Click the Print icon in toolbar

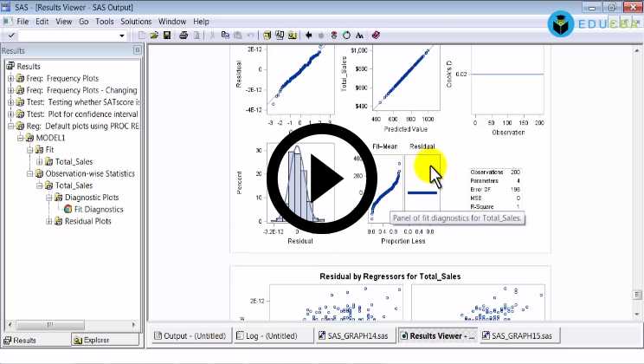[x=184, y=36]
